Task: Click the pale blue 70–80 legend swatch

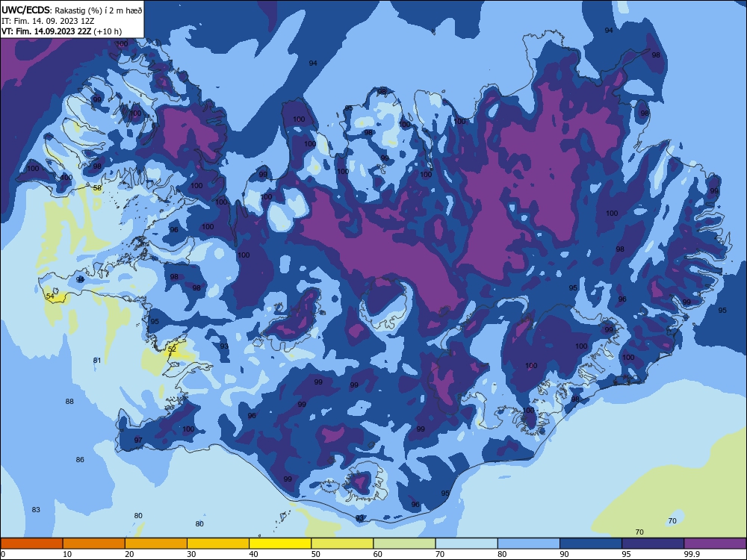Action: pos(467,544)
